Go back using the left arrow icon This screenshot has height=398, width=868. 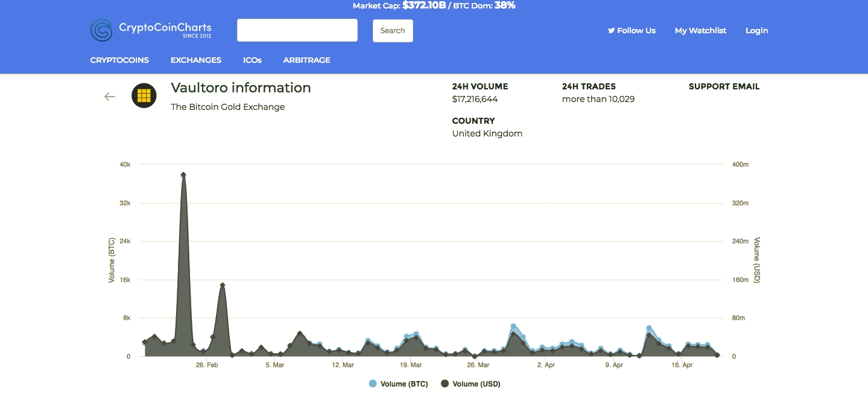(x=109, y=97)
